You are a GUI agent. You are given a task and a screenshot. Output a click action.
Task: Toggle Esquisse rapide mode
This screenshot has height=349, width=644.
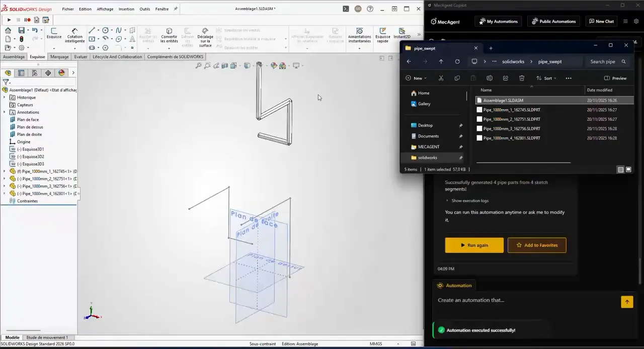click(383, 35)
